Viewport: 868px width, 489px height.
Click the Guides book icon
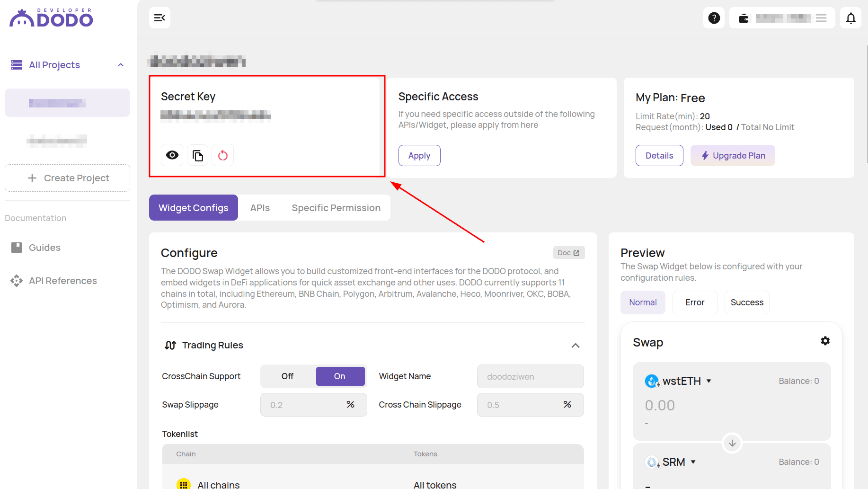[17, 248]
